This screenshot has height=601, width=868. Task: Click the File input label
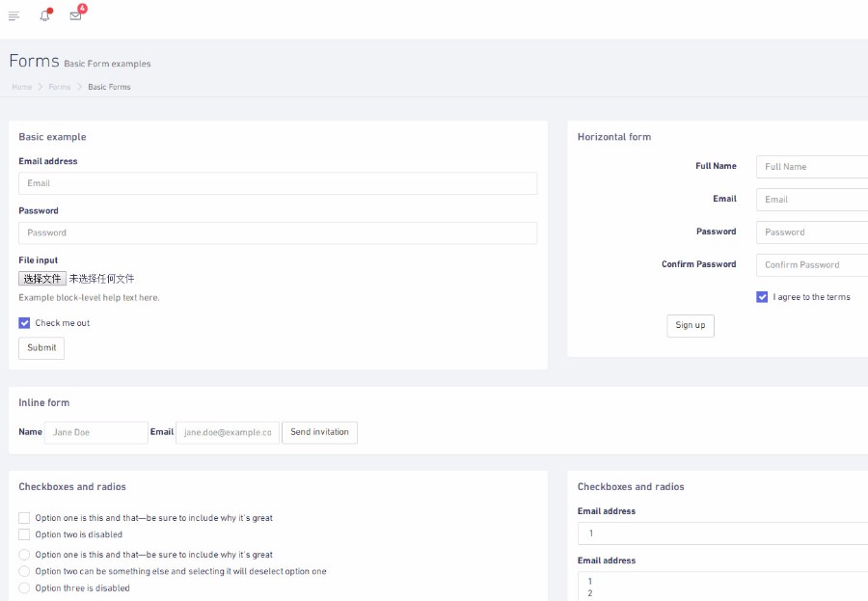pyautogui.click(x=39, y=260)
